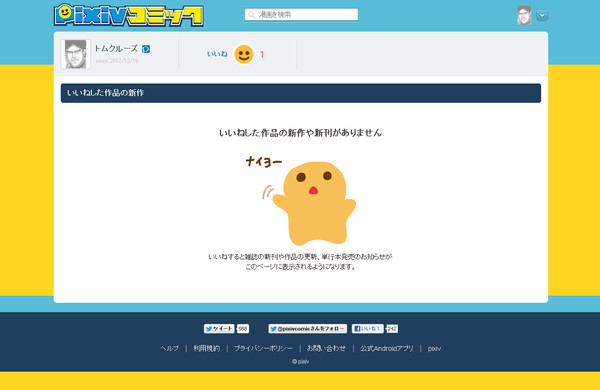Click the smiley face like icon
The image size is (600, 390).
[x=244, y=54]
